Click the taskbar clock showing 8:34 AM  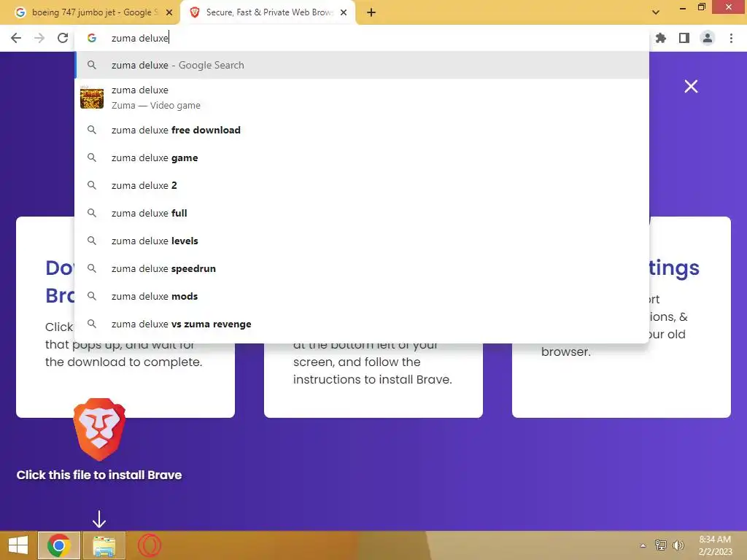pyautogui.click(x=715, y=545)
